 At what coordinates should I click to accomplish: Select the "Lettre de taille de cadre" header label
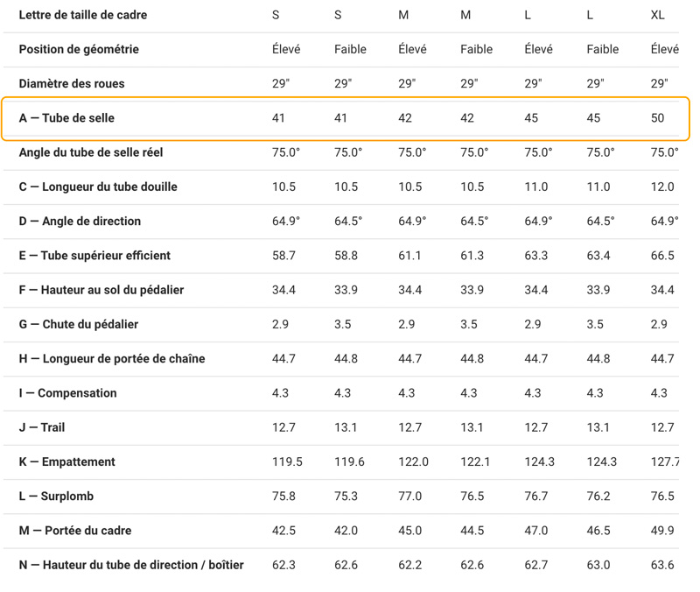83,15
